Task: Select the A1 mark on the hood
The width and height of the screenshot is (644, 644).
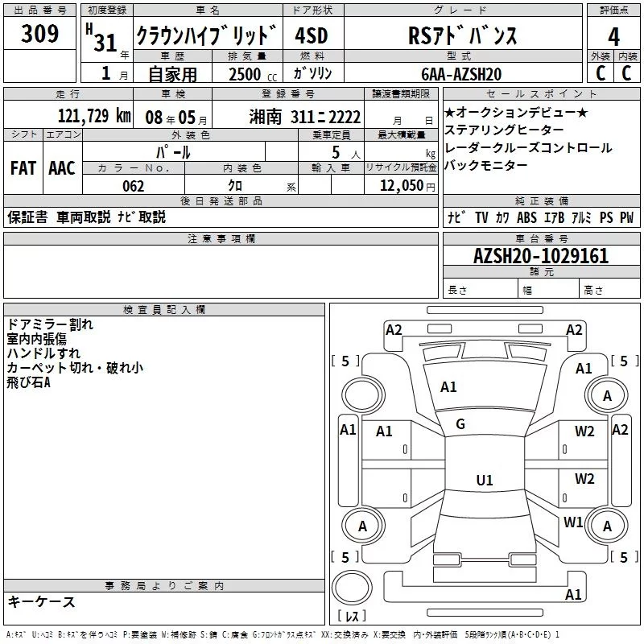Action: (448, 387)
